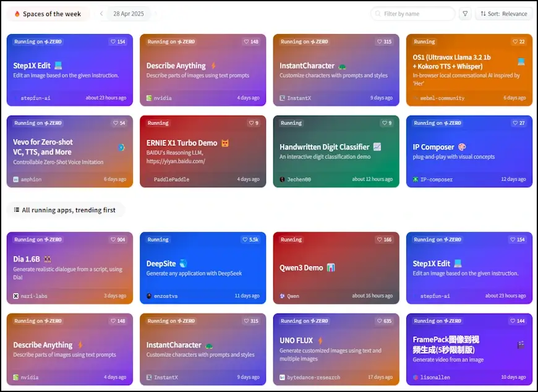Focus the Filter by name search field

tap(412, 14)
